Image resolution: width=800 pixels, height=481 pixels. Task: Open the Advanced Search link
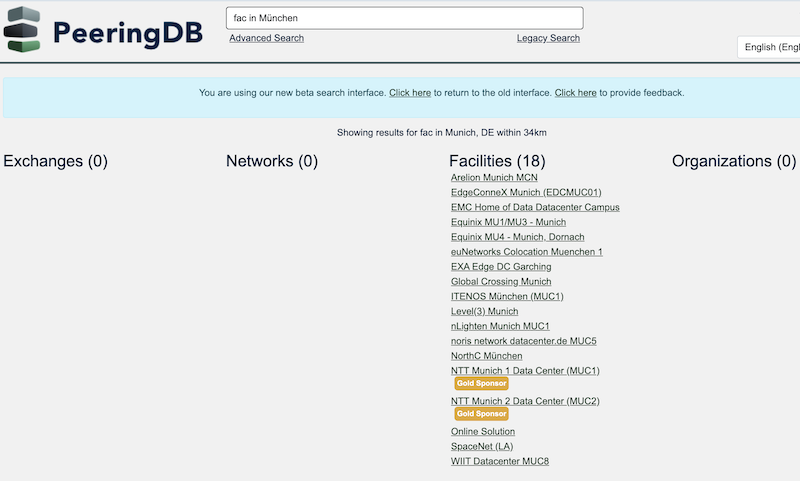pos(266,38)
